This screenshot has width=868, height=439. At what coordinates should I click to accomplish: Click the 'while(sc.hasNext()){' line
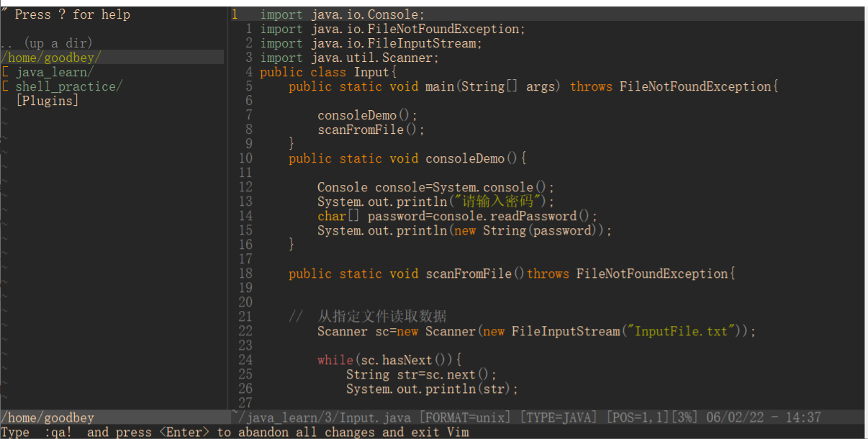(x=389, y=360)
